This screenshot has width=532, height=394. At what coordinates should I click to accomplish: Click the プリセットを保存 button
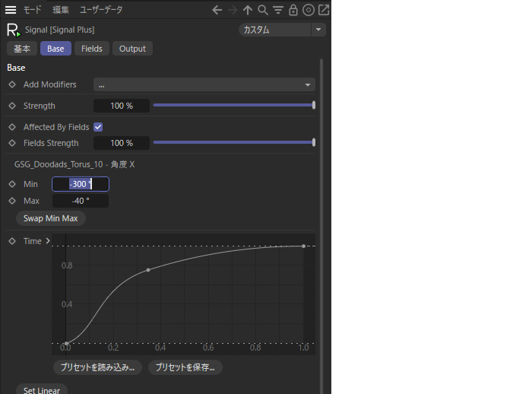(x=185, y=367)
